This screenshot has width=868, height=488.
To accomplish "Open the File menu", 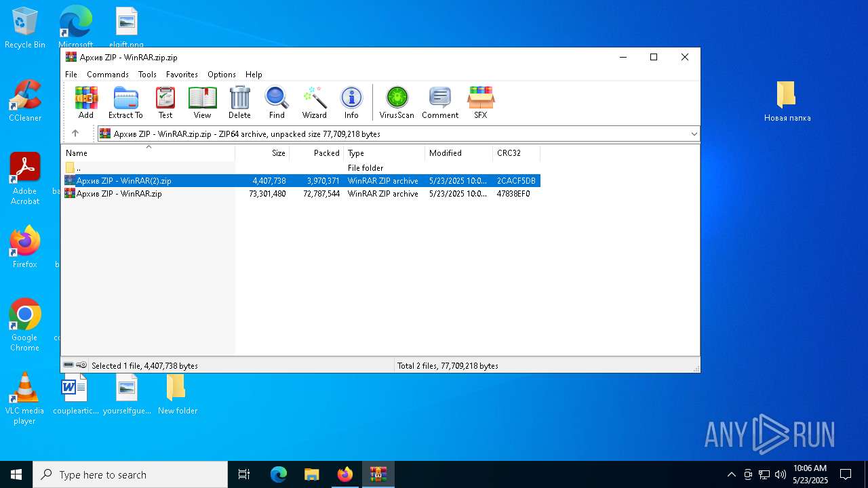I will coord(71,75).
